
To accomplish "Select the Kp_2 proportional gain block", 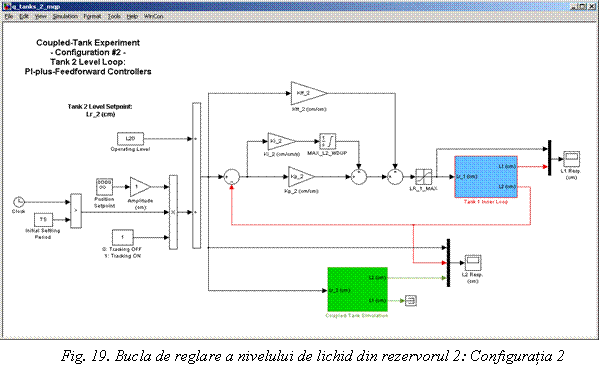I will click(301, 177).
